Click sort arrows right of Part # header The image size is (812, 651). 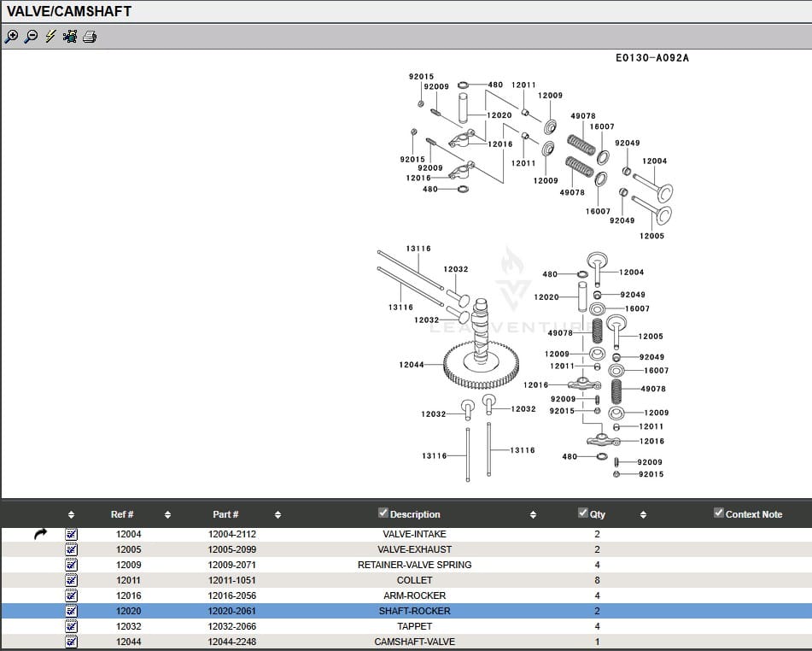(x=277, y=514)
